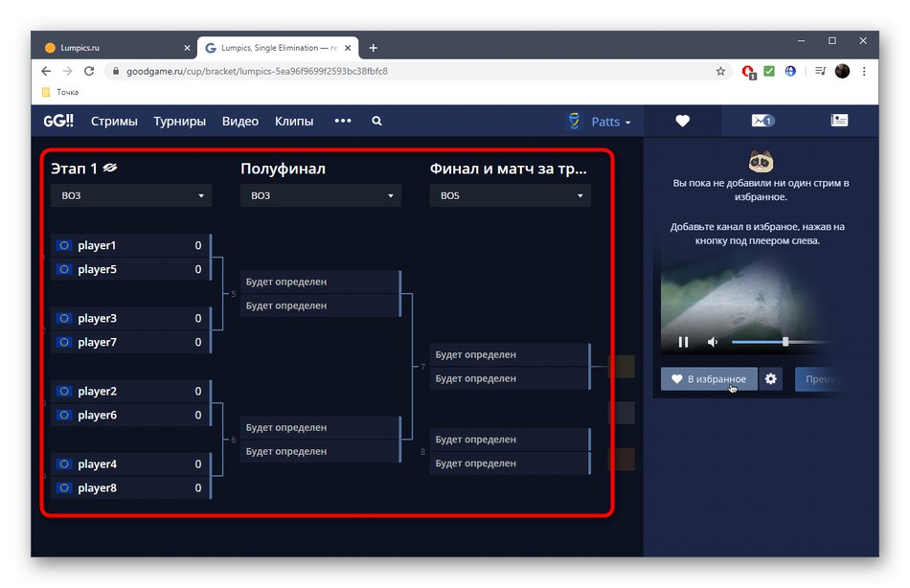Open the Турниры menu item
910x588 pixels.
tap(179, 121)
